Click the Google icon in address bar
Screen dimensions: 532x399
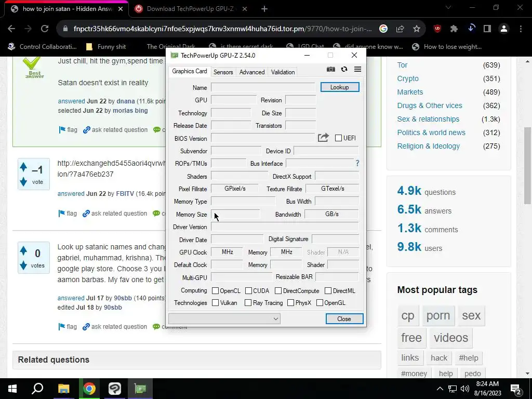point(383,29)
